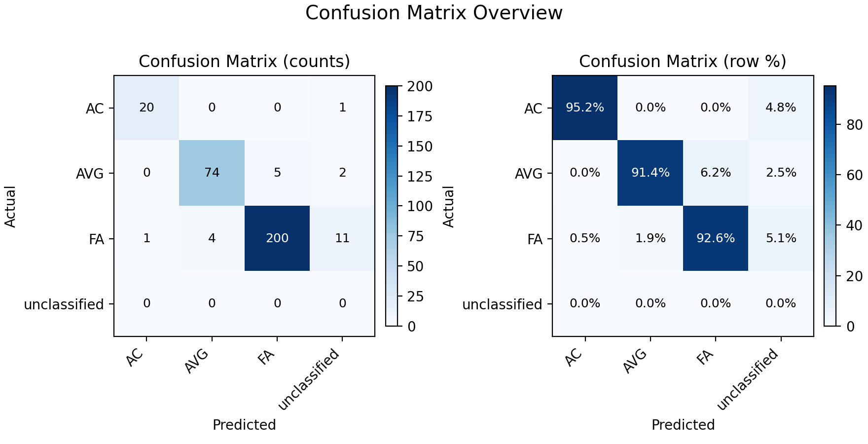This screenshot has height=444, width=868.
Task: Click the 1.9% cell in FA row
Action: pos(651,238)
